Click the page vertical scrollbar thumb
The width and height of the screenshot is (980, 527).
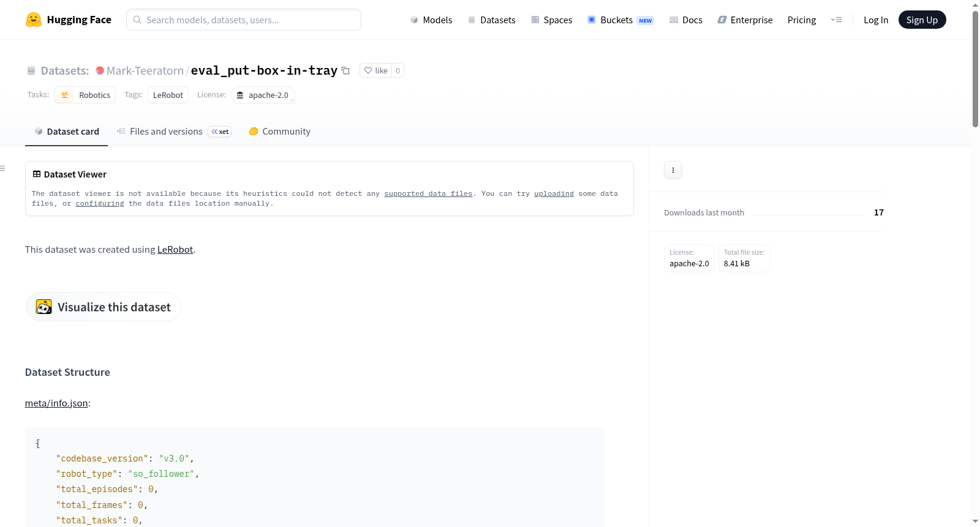[975, 69]
